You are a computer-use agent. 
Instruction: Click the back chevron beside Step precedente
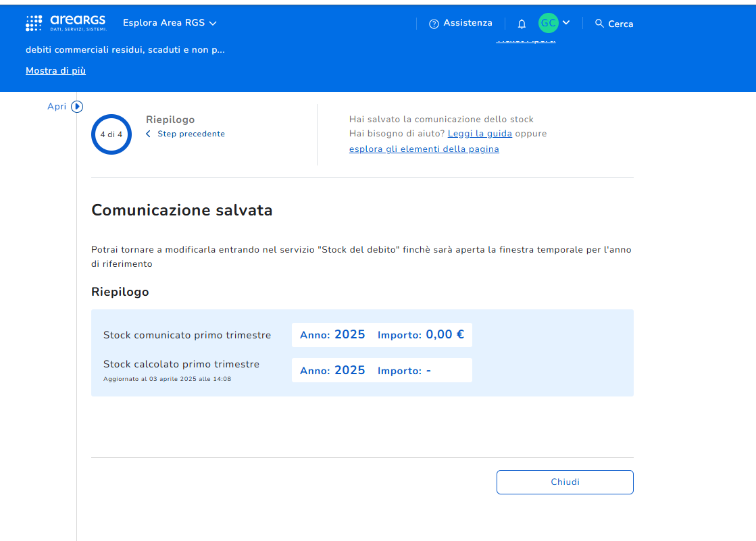(x=149, y=134)
